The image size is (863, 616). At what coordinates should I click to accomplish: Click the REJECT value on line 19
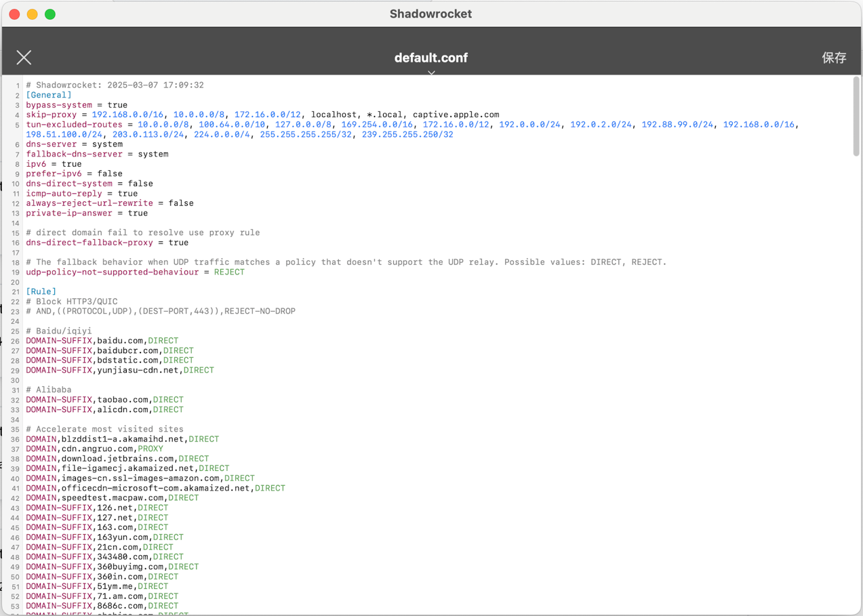tap(229, 272)
